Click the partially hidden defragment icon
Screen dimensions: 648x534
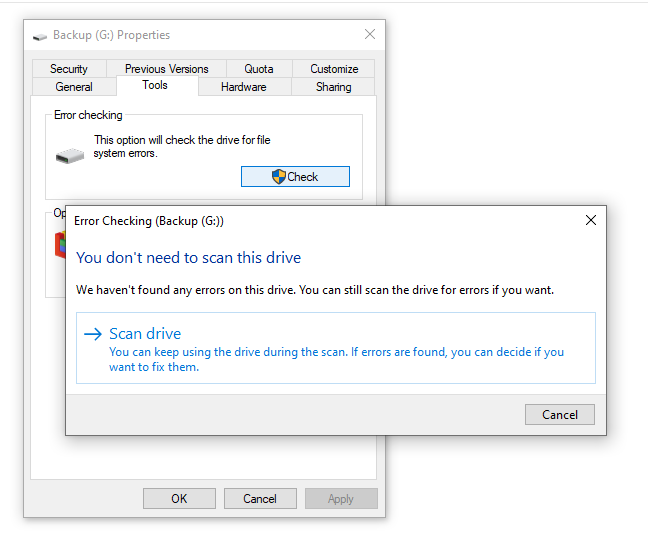[x=60, y=245]
